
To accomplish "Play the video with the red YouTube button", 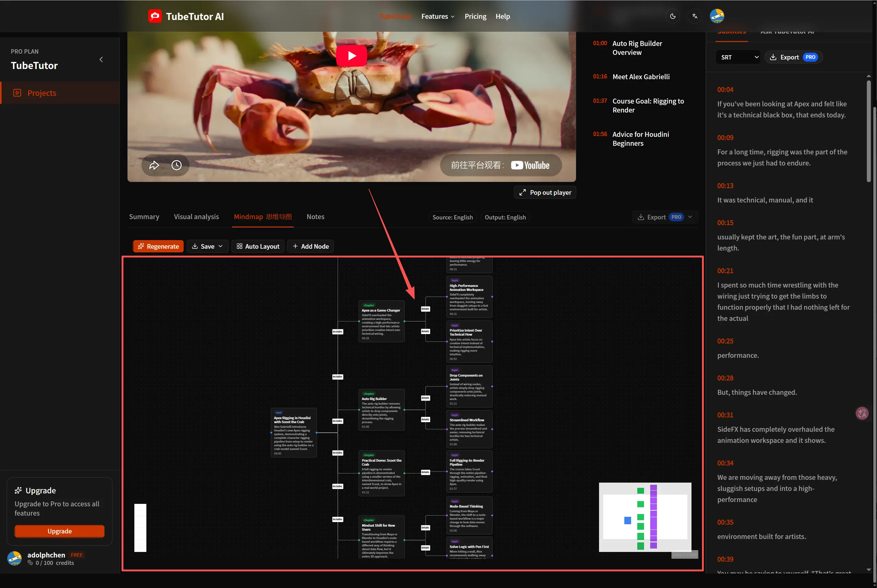I will 351,56.
